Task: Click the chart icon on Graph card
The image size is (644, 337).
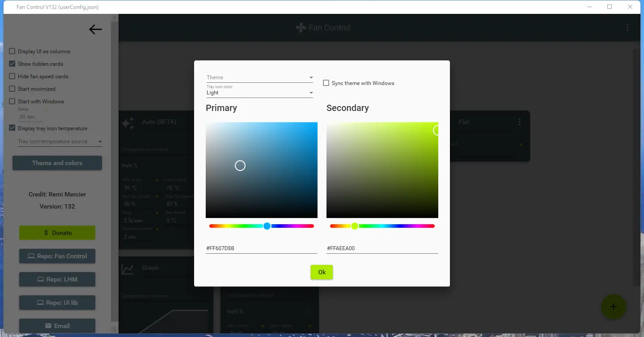Action: click(128, 269)
